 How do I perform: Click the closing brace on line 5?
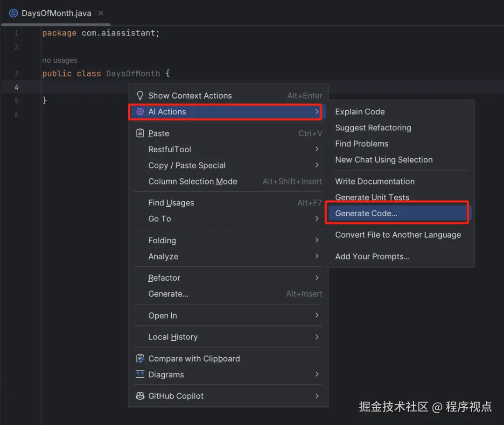(x=45, y=100)
